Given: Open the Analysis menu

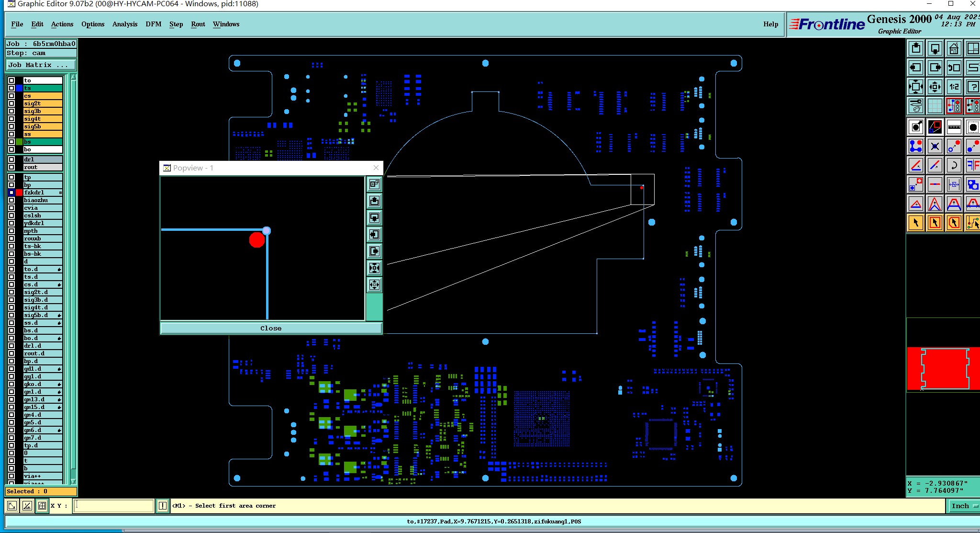Looking at the screenshot, I should [125, 24].
